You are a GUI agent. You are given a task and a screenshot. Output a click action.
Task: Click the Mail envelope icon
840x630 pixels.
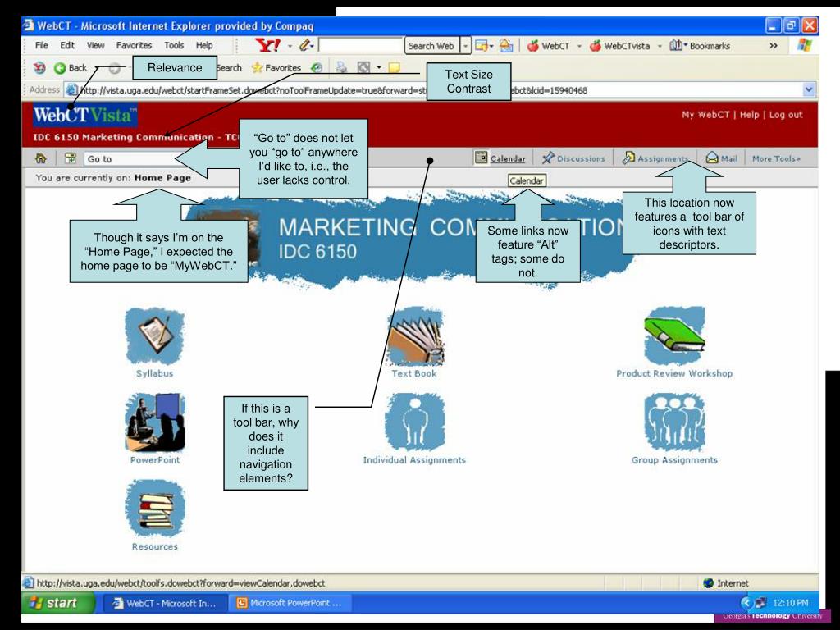click(712, 158)
